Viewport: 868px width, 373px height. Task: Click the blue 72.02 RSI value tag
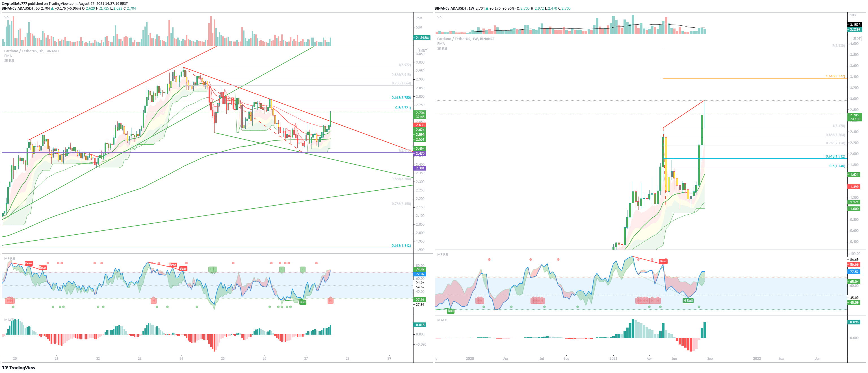point(420,274)
